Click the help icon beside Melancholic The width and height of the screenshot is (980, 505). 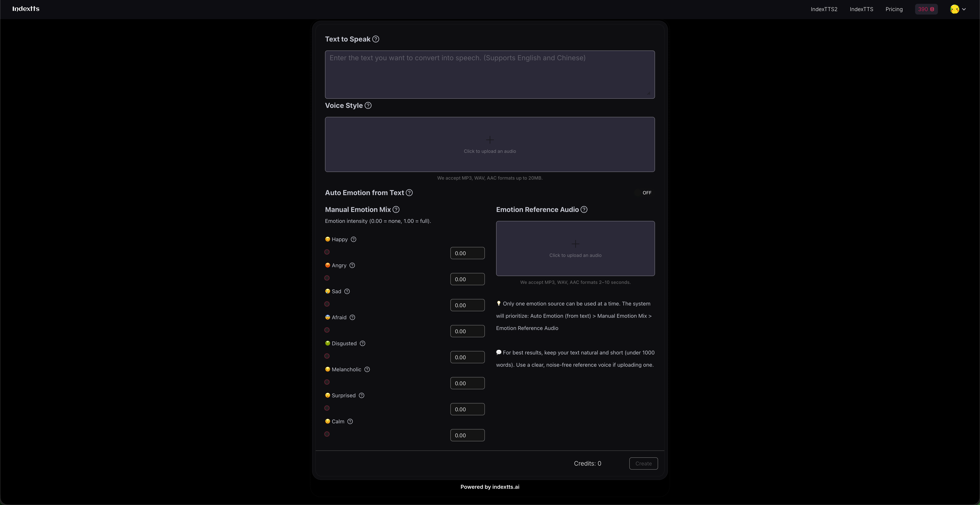coord(367,370)
